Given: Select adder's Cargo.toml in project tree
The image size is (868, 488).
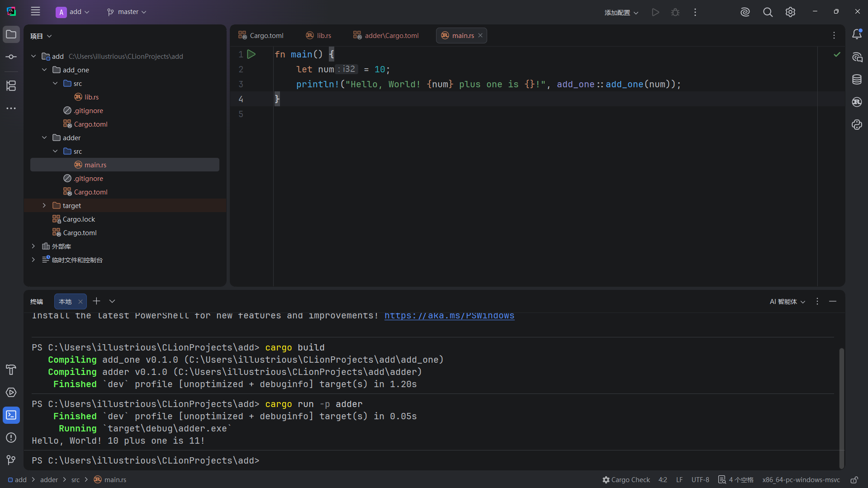Looking at the screenshot, I should 91,192.
